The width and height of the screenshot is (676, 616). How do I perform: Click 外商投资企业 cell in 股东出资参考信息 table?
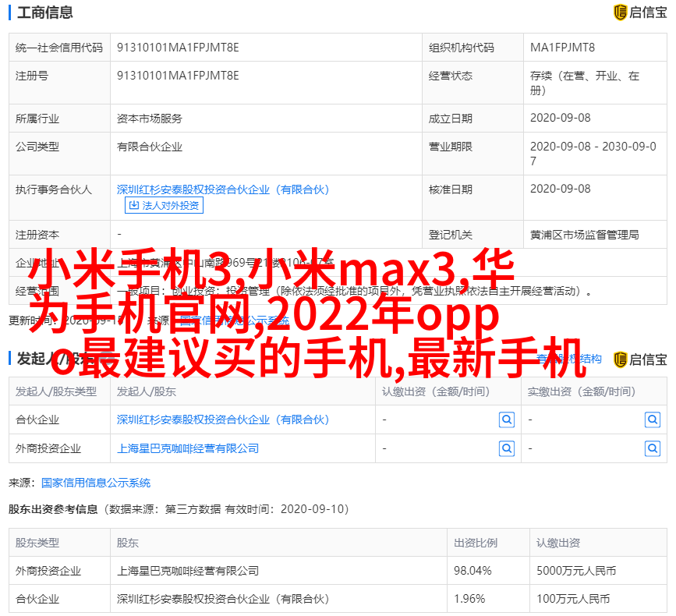point(48,571)
